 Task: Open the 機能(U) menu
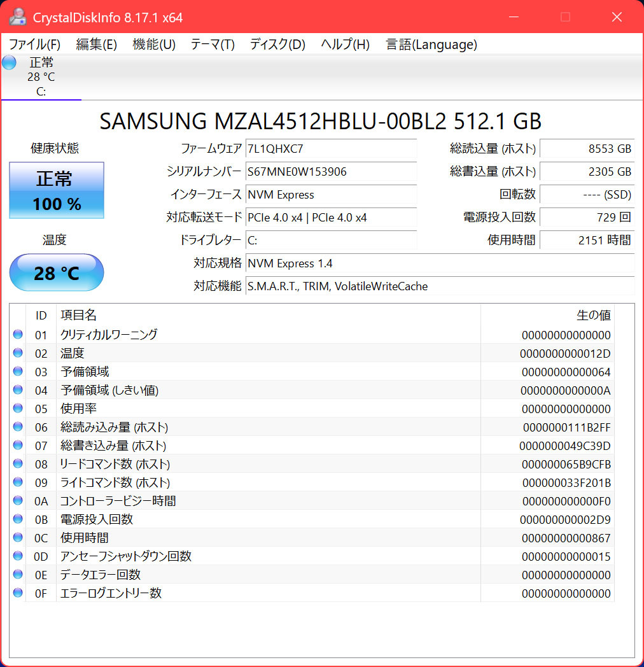(x=154, y=45)
